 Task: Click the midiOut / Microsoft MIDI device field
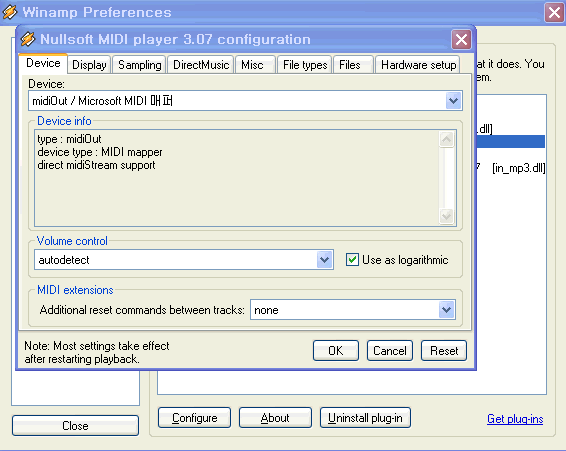tap(245, 101)
